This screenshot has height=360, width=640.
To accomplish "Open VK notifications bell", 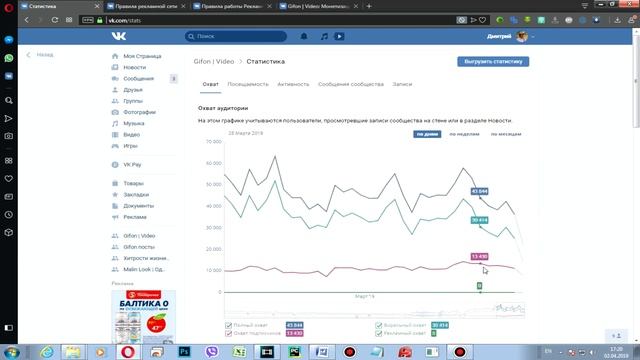I will click(x=304, y=36).
